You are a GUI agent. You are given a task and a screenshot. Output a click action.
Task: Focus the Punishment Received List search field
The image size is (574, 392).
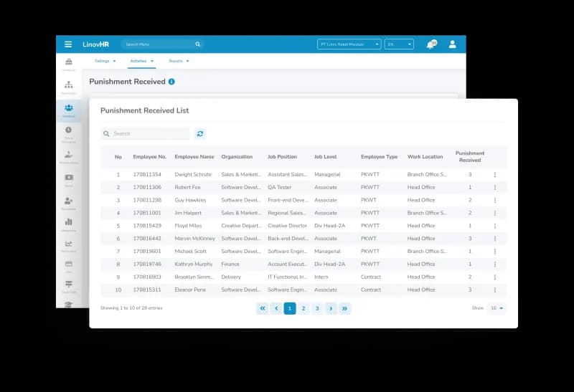coord(146,133)
